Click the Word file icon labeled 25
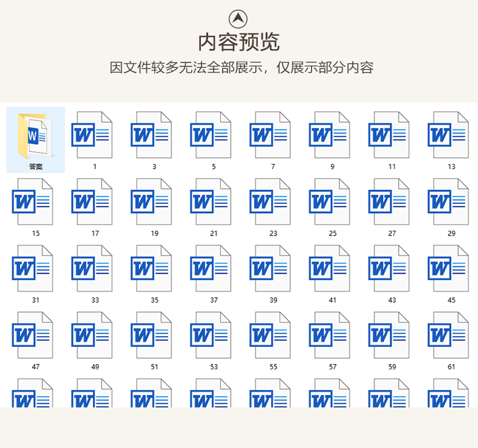This screenshot has width=478, height=448. (330, 202)
